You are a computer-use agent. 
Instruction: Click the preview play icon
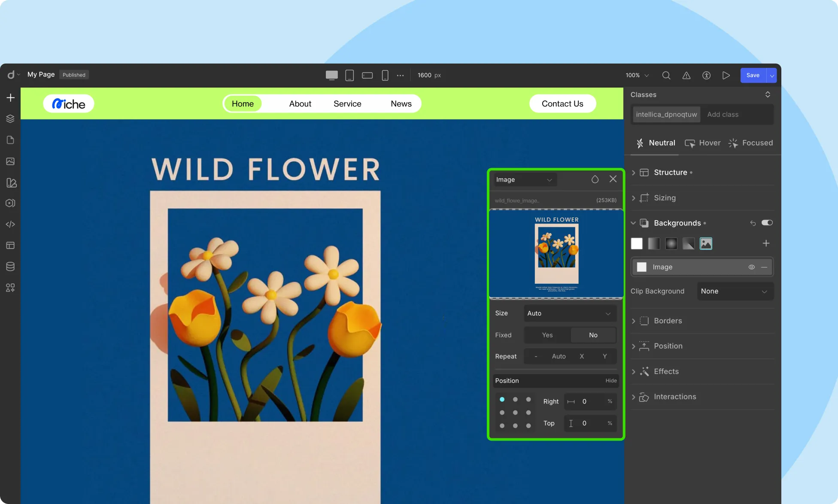point(726,75)
